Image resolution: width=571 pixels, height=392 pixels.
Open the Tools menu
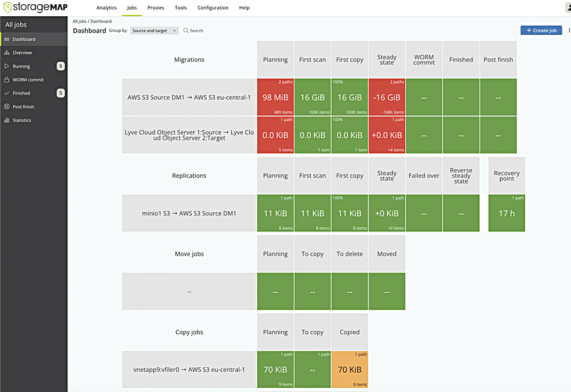tap(181, 8)
